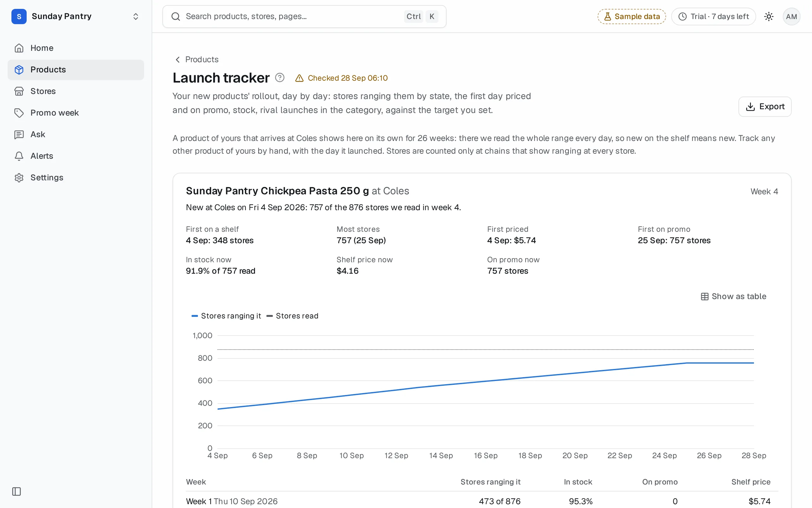Go to Stores in sidebar
This screenshot has width=812, height=508.
[75, 91]
